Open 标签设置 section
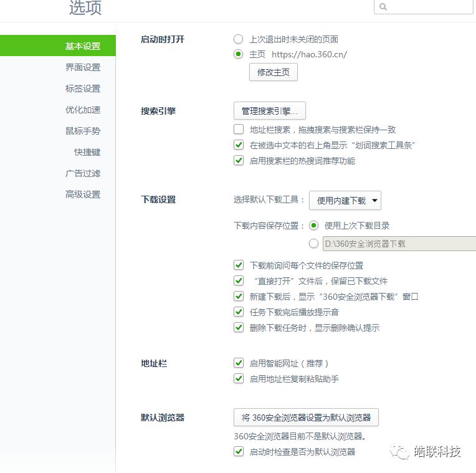476x473 pixels. (x=83, y=88)
